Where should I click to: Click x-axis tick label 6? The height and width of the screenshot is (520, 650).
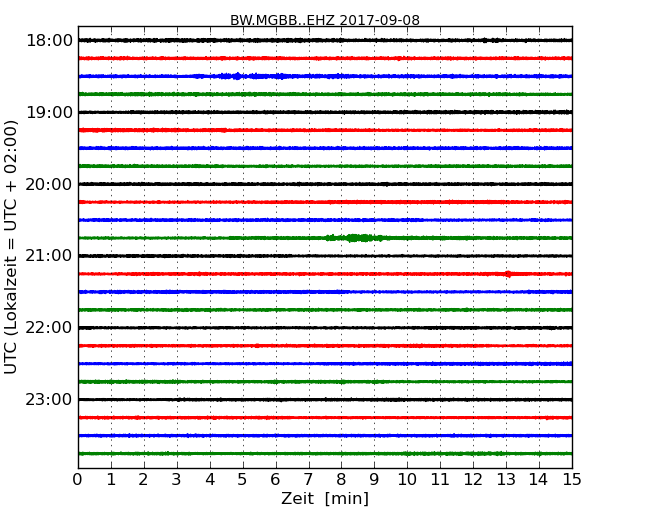click(275, 479)
